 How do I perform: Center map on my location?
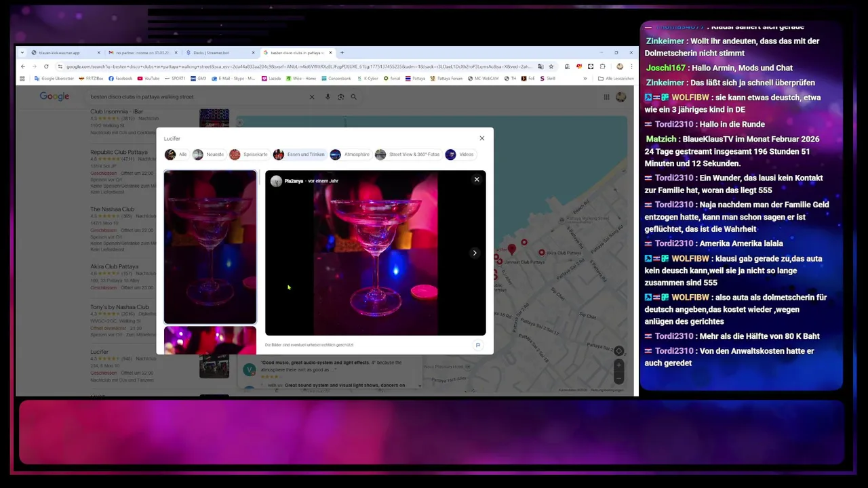click(x=618, y=351)
